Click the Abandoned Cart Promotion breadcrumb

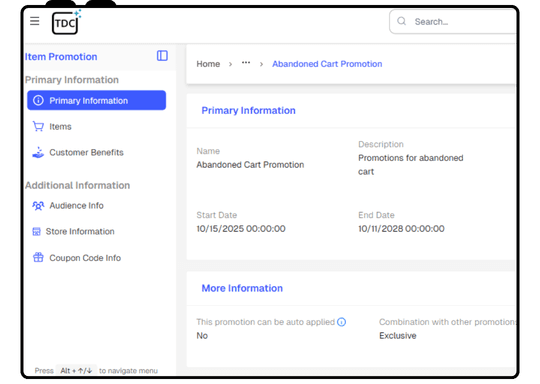327,64
